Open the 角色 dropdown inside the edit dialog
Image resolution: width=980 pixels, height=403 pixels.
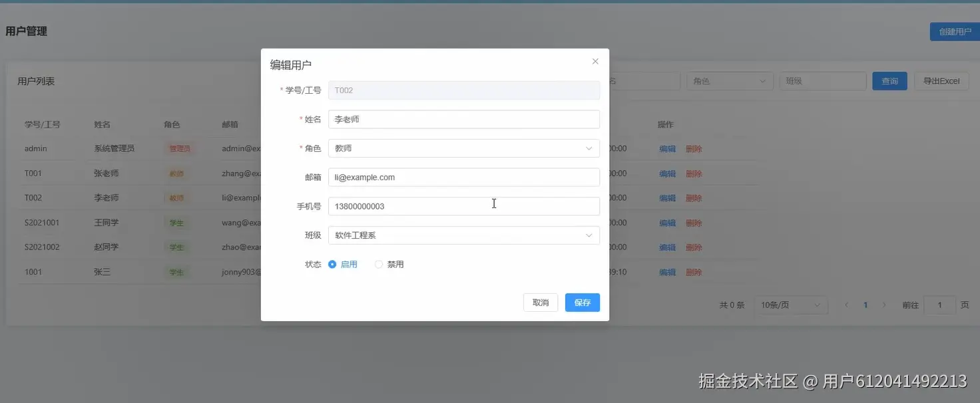tap(463, 148)
